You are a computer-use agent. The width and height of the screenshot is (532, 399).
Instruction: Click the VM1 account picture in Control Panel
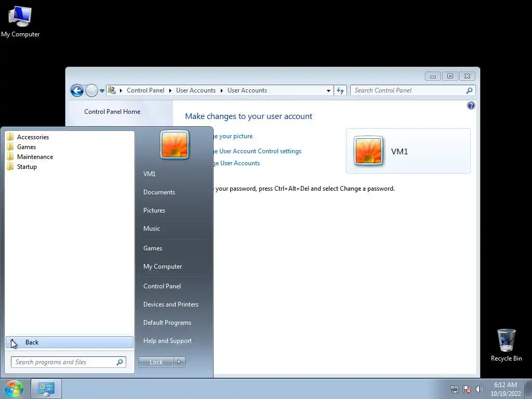[x=368, y=151]
